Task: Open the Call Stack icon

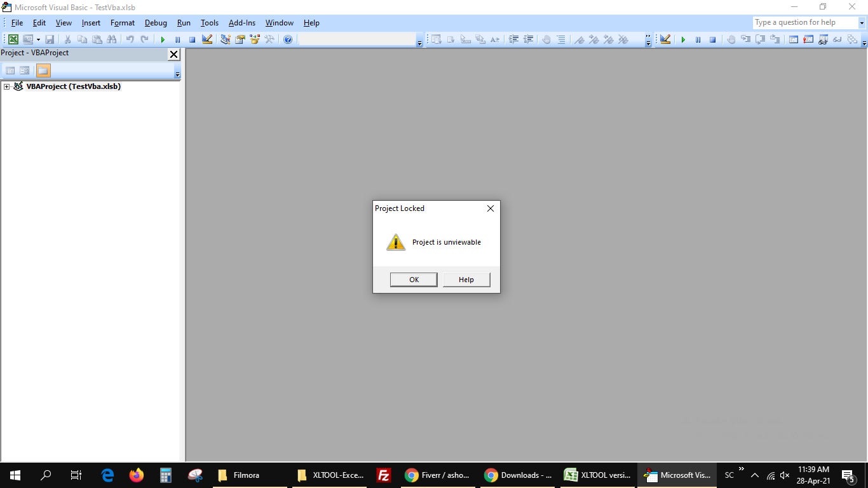Action: click(x=852, y=39)
